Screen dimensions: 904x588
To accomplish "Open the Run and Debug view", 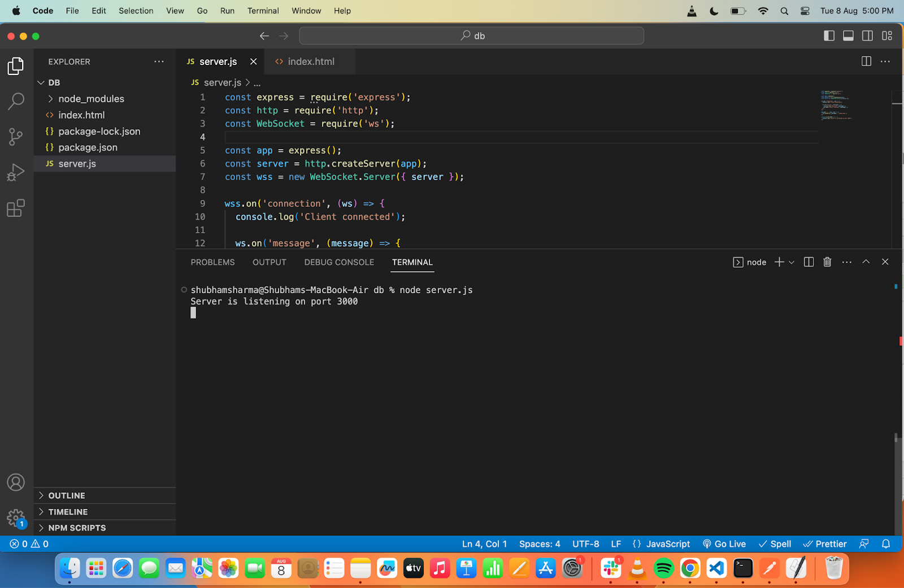I will [x=16, y=172].
